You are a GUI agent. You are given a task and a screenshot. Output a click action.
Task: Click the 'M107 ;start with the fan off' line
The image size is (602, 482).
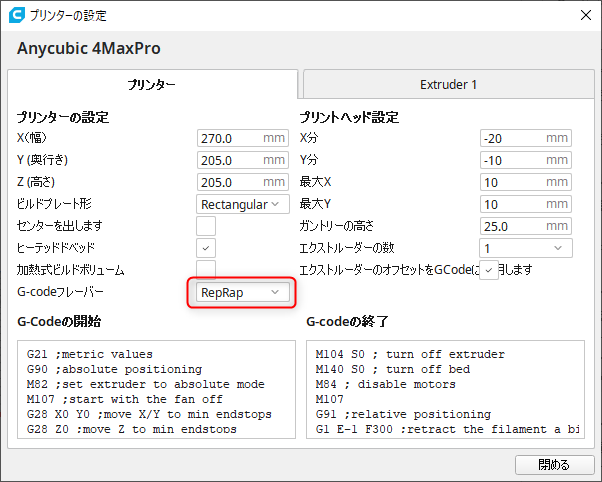[124, 399]
